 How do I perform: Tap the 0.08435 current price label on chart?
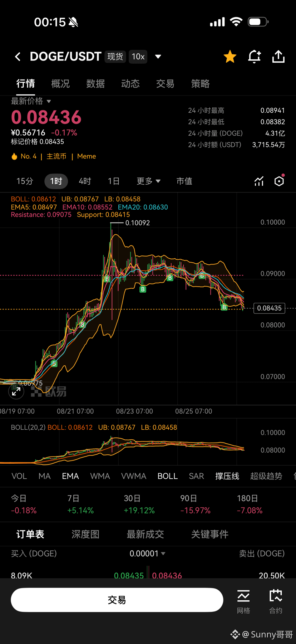(269, 308)
